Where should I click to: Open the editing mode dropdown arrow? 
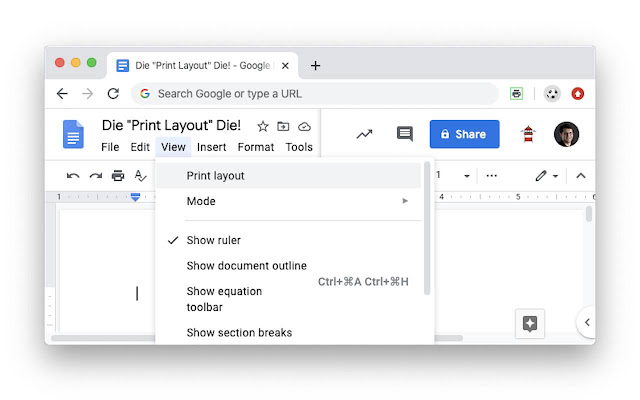coord(556,176)
